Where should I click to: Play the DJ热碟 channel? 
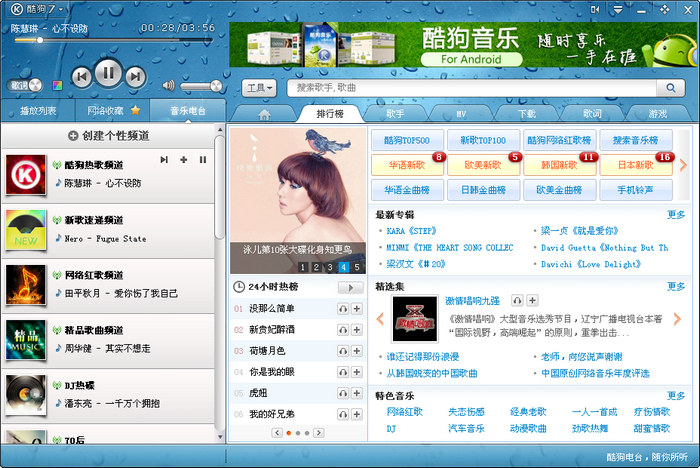click(108, 396)
